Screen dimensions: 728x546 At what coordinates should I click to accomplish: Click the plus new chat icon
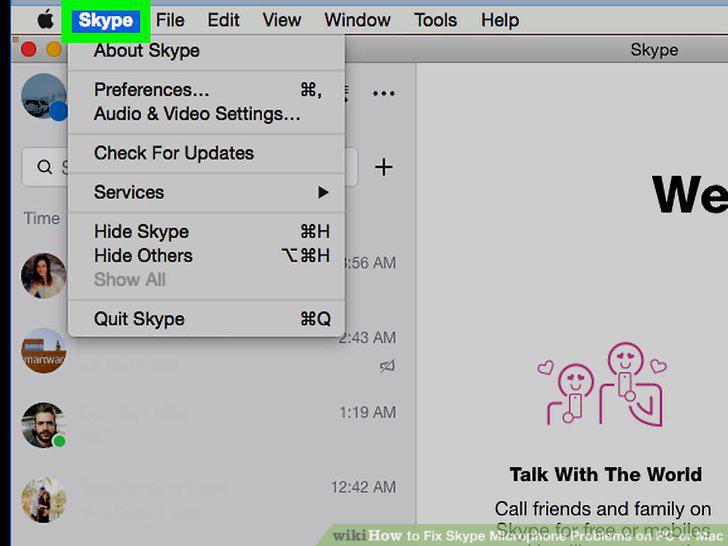[384, 167]
